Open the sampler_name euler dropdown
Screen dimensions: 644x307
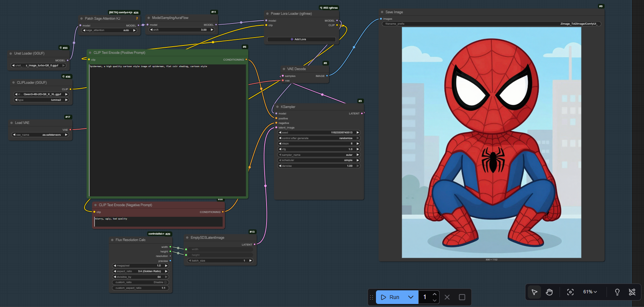tap(319, 155)
